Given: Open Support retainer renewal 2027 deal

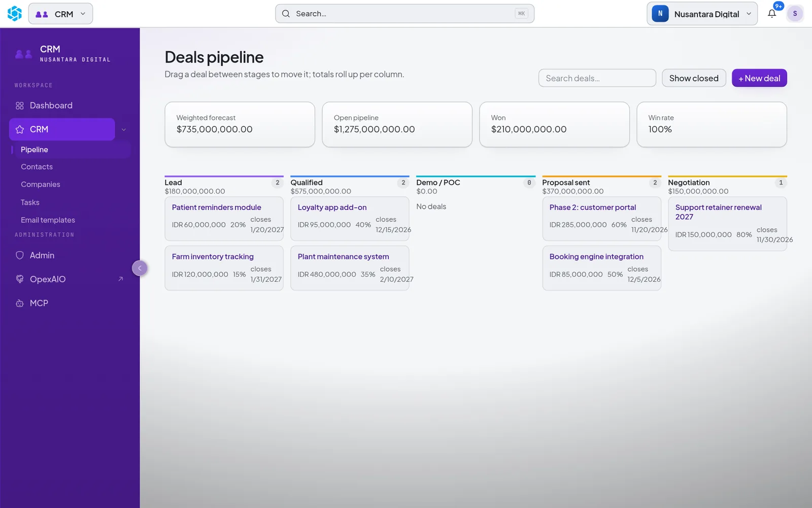Looking at the screenshot, I should coord(727,224).
